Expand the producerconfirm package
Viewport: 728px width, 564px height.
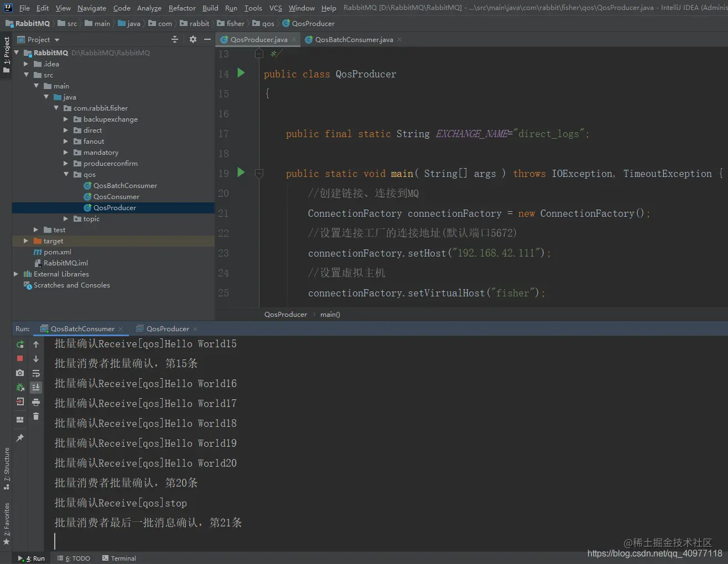pyautogui.click(x=66, y=163)
